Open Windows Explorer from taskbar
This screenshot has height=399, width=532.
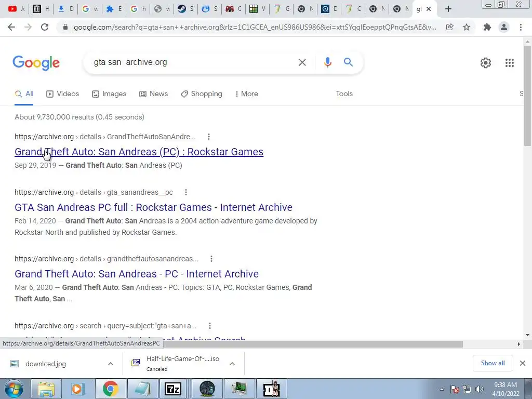pyautogui.click(x=46, y=389)
